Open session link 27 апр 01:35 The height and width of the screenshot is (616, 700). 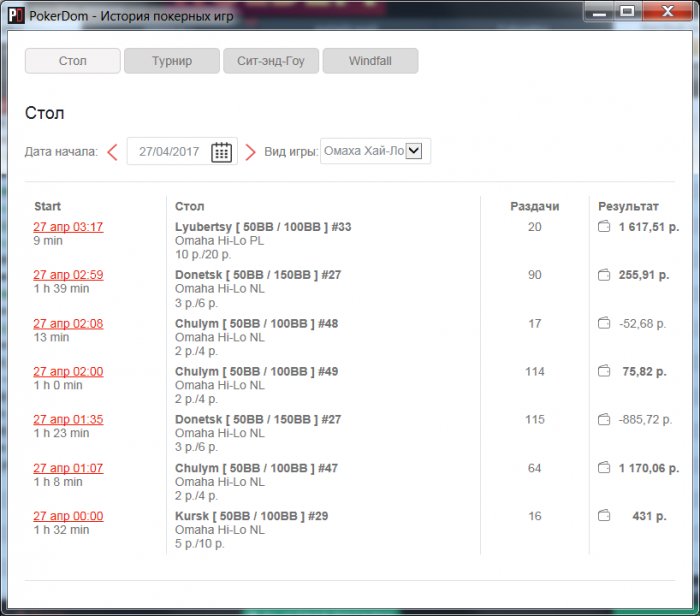pos(68,420)
